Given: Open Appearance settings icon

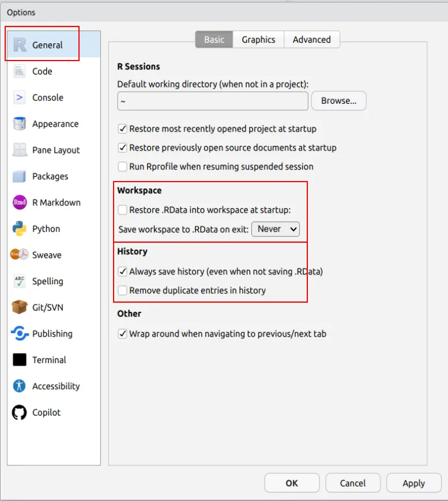Looking at the screenshot, I should (20, 124).
